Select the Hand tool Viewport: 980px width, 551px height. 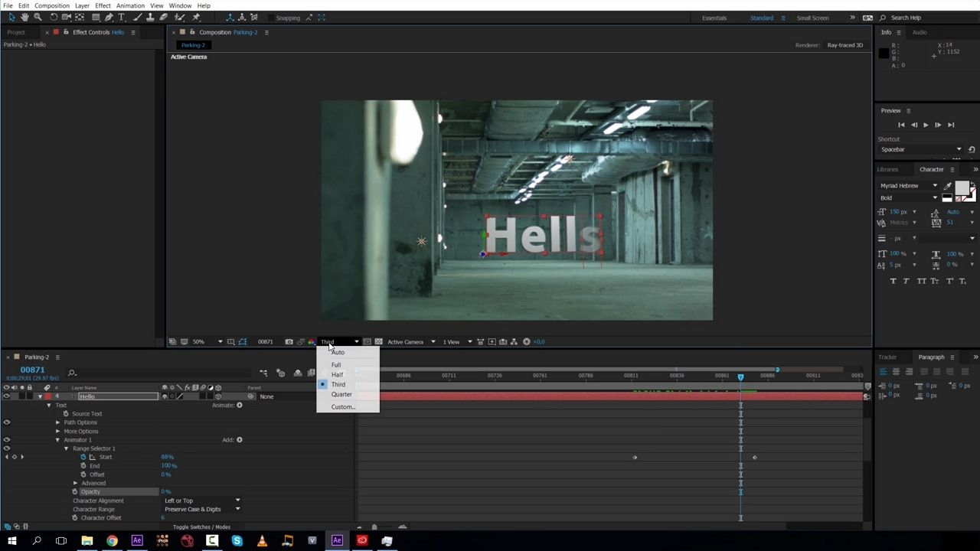(x=24, y=17)
